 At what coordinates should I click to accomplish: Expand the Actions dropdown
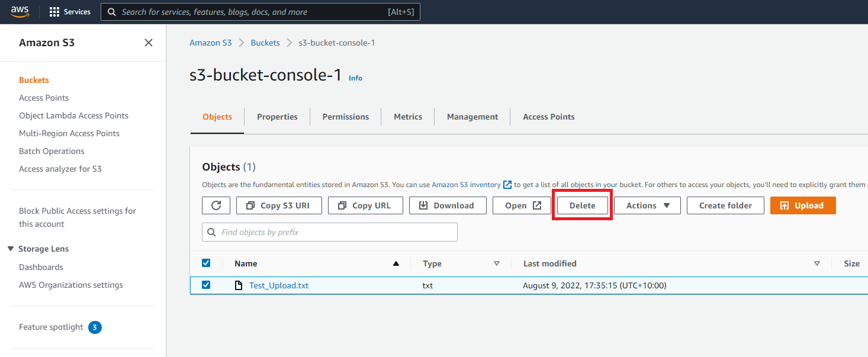(647, 205)
